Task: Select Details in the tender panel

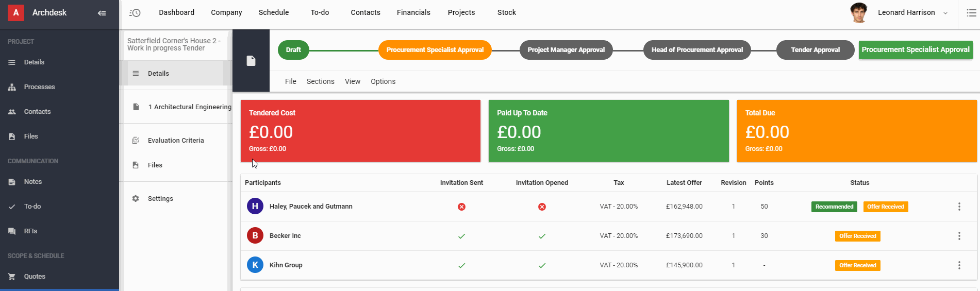Action: coord(175,73)
